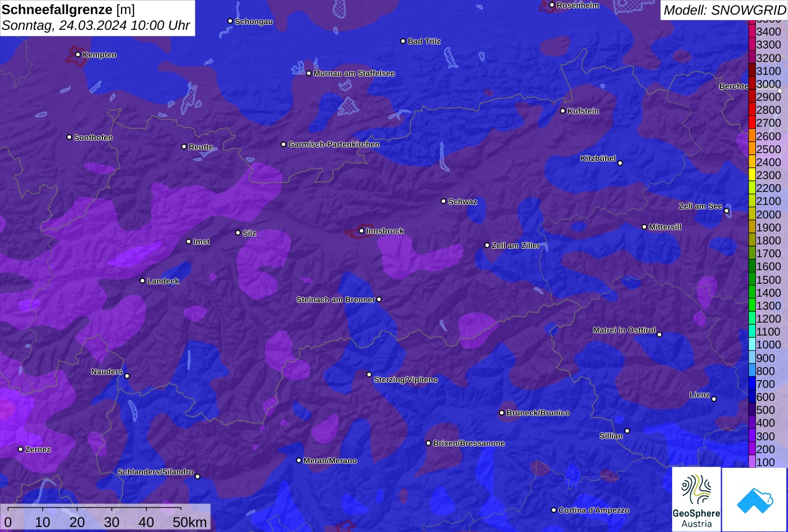Select the 'Schneefallgrenze [m]' title text
The height and width of the screenshot is (532, 788).
(x=68, y=10)
